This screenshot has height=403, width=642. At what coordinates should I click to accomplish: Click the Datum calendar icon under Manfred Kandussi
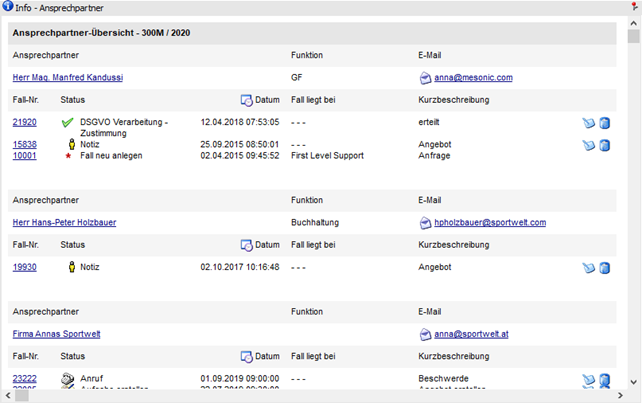point(246,100)
